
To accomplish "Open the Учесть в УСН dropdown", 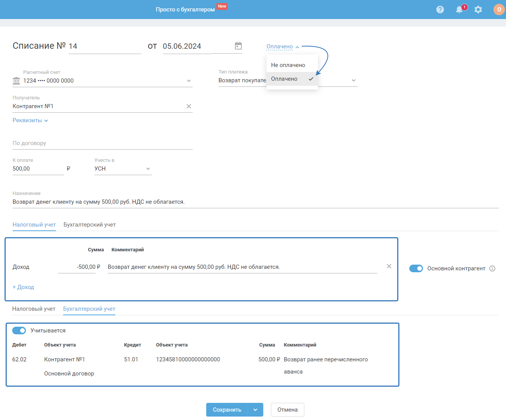I will [x=148, y=169].
